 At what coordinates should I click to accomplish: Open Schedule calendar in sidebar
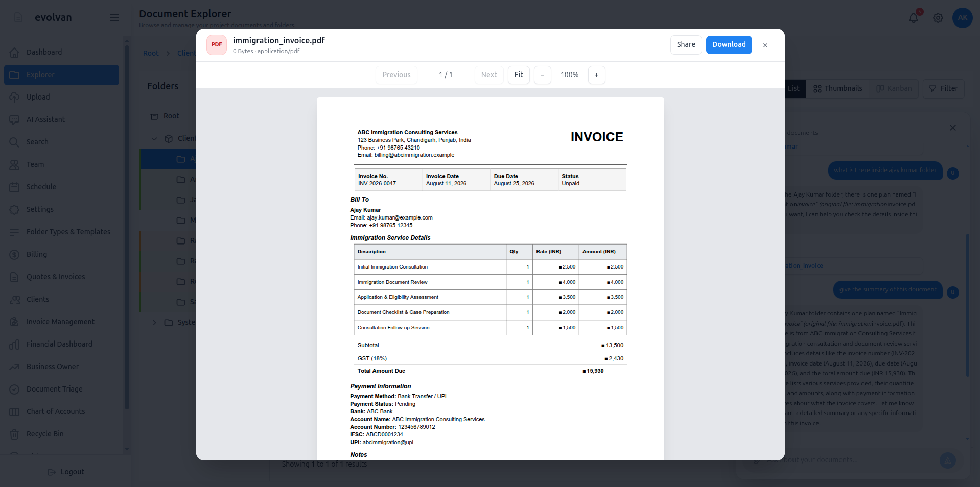61,187
